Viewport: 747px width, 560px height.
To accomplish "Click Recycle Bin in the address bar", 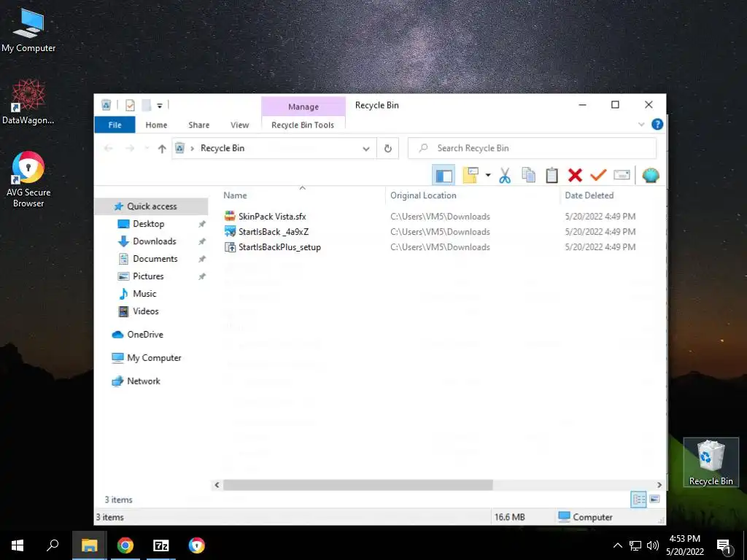I will coord(222,148).
